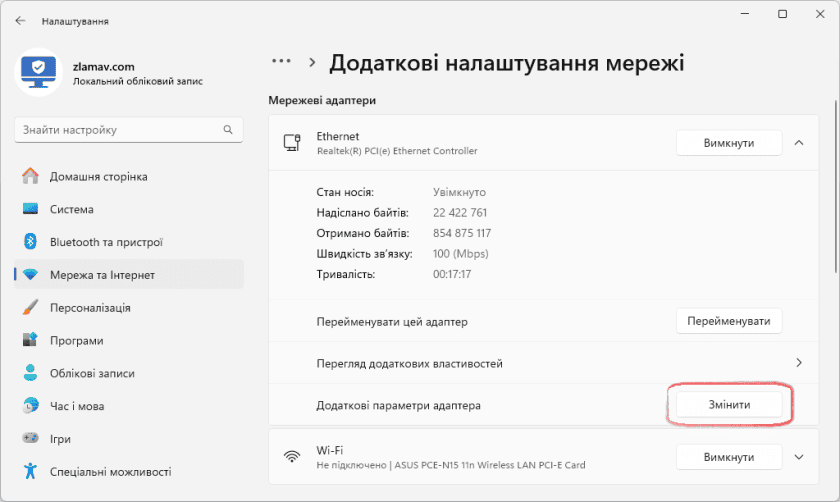Screen dimensions: 840x502
Task: Click Перейменувати button for the adapter
Action: coord(729,321)
